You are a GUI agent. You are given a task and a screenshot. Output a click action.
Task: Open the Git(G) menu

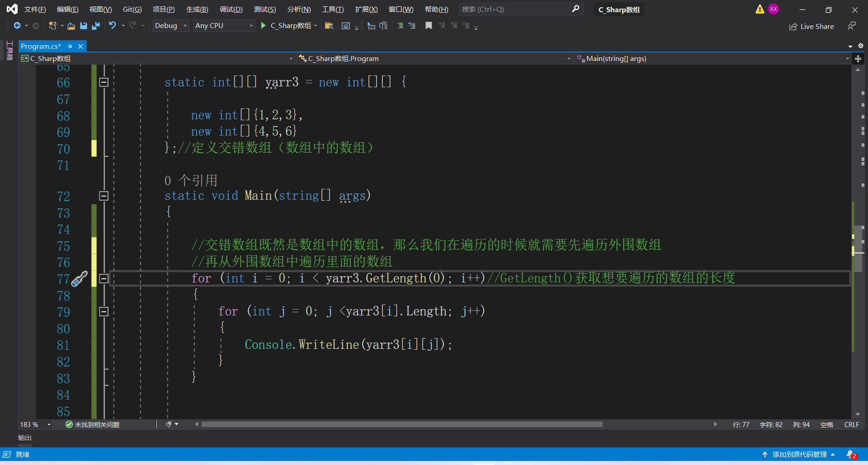click(x=132, y=9)
